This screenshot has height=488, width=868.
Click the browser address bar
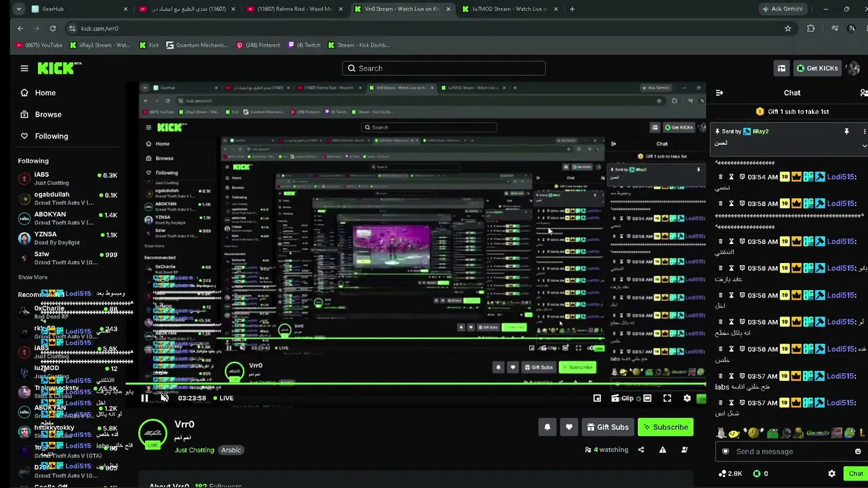click(x=427, y=28)
